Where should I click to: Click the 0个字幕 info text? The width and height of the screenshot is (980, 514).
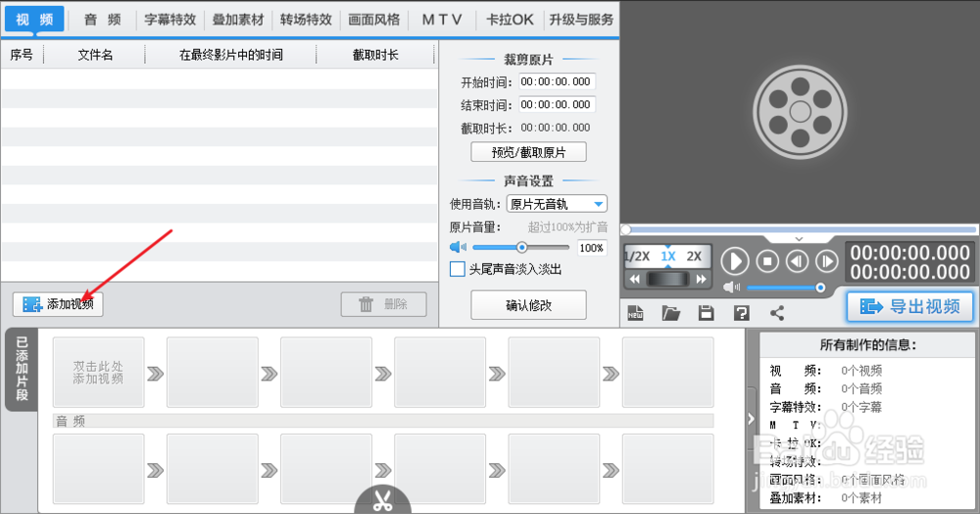(x=861, y=407)
